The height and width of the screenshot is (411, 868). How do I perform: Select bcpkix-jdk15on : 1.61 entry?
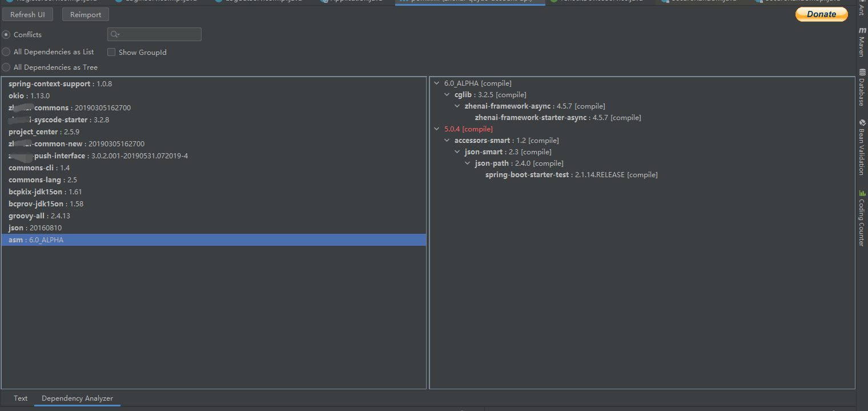coord(214,192)
